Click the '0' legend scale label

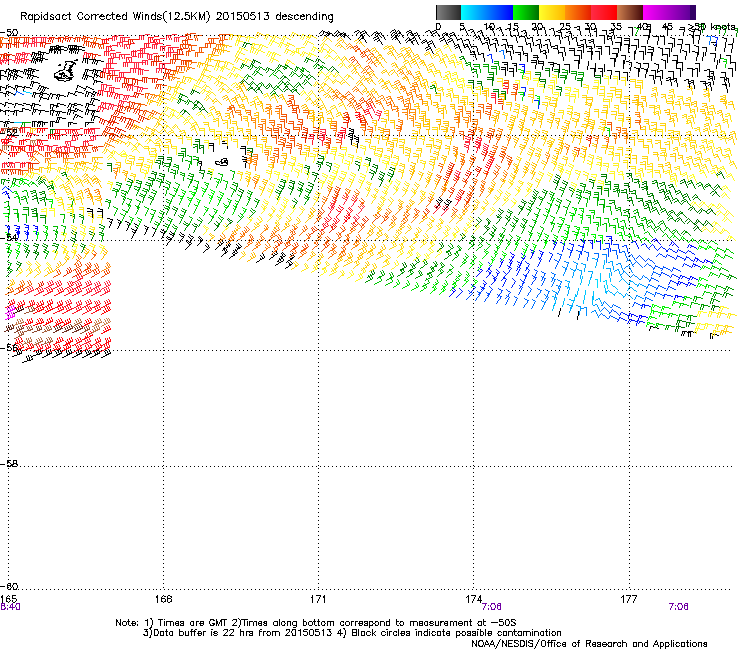[438, 26]
